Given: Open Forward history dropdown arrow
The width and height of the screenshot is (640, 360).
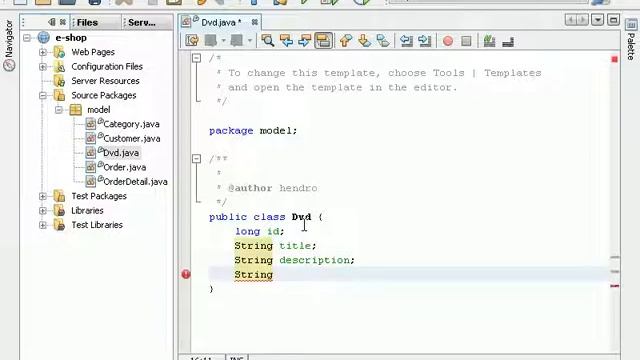Looking at the screenshot, I should point(249,40).
